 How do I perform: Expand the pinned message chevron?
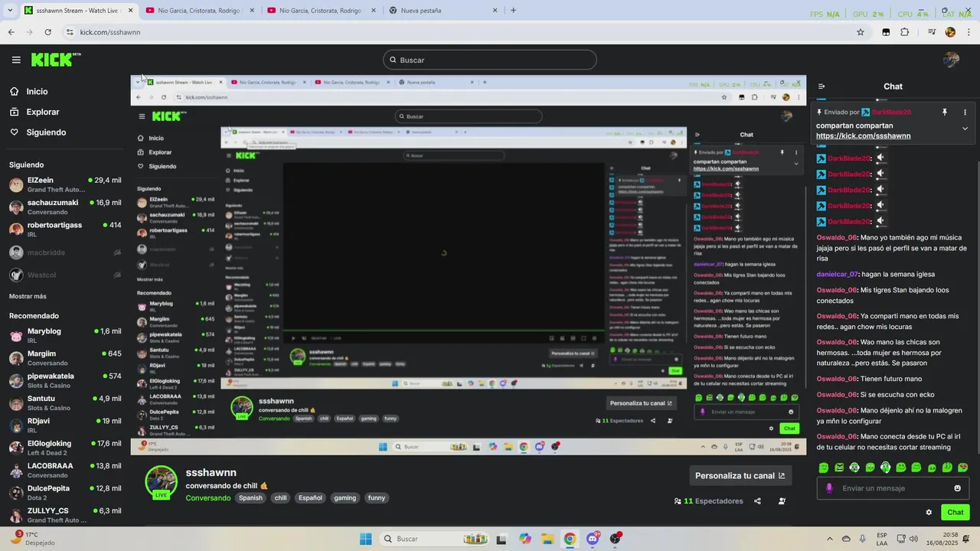click(965, 129)
